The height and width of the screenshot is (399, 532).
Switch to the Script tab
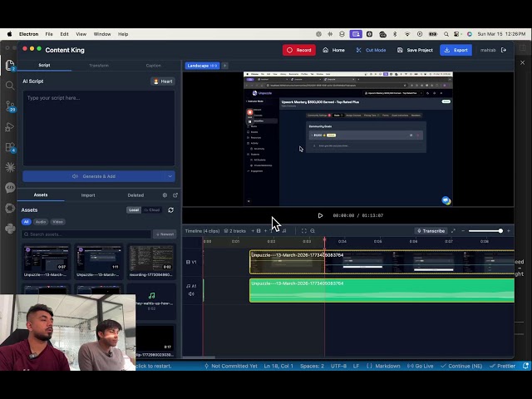44,65
